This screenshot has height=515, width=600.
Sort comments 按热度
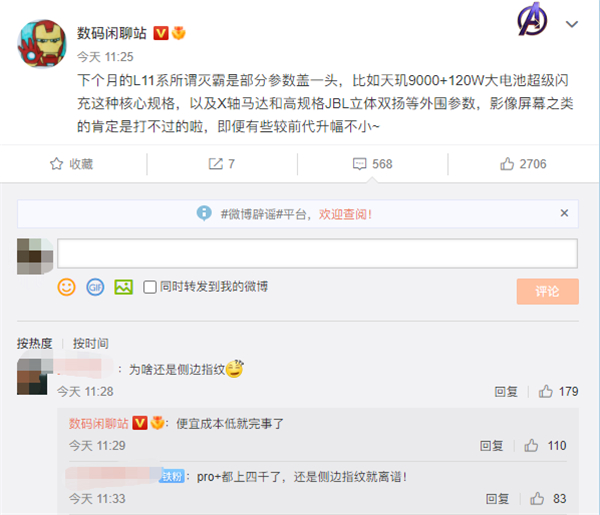pyautogui.click(x=34, y=343)
